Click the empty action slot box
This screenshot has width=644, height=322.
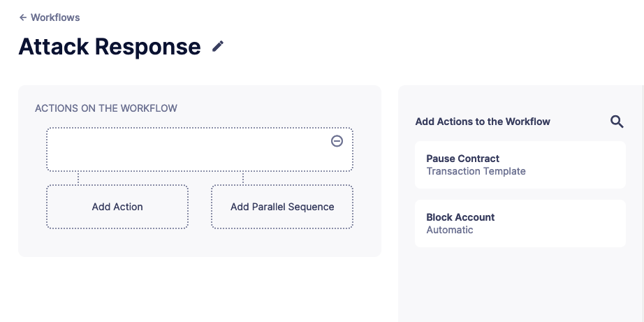[189, 149]
